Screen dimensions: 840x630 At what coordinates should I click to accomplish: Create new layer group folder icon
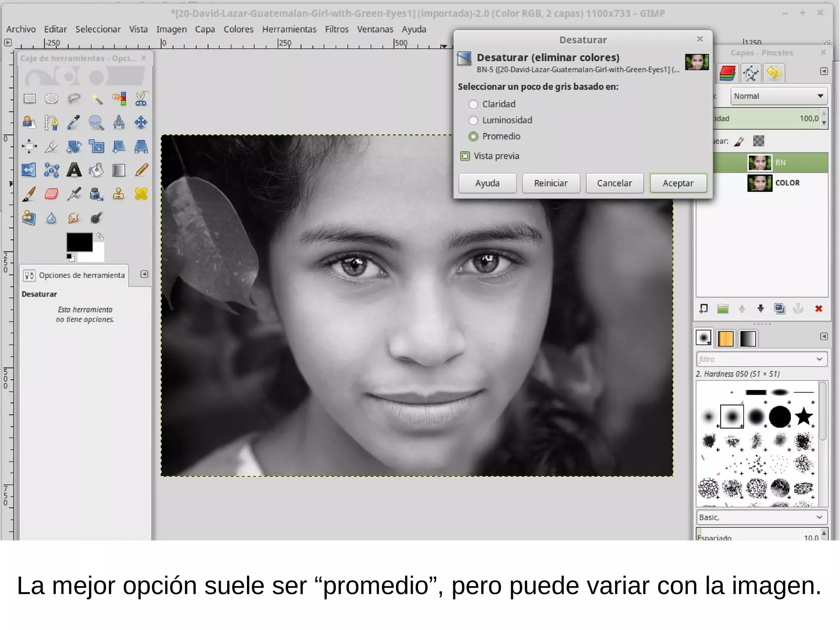pos(723,309)
